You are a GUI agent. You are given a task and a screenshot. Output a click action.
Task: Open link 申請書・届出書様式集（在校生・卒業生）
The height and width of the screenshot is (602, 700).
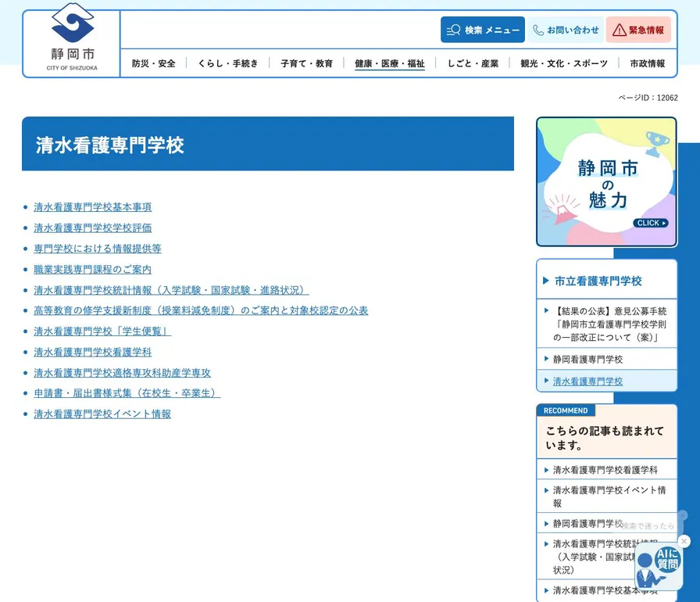[127, 393]
